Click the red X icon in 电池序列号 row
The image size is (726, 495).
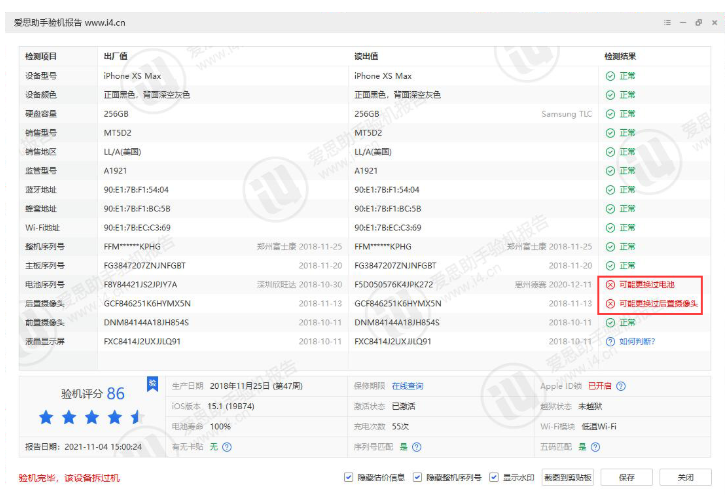(x=610, y=285)
